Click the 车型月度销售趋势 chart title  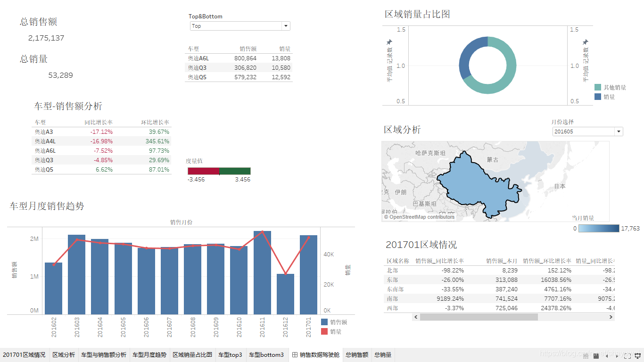pos(47,206)
